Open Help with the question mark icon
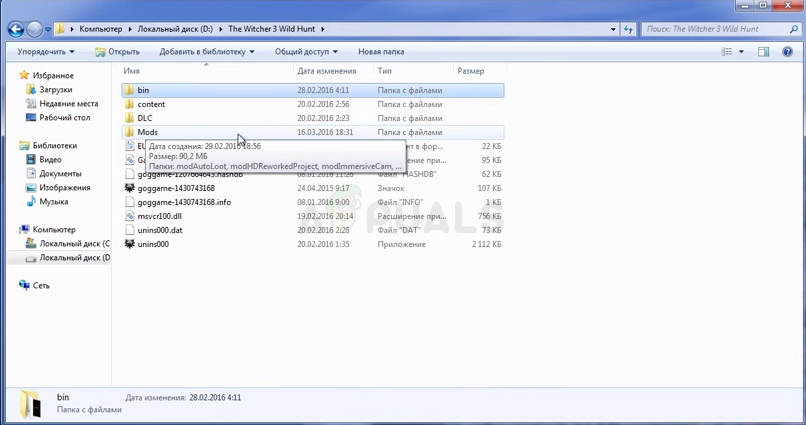This screenshot has height=425, width=806. pyautogui.click(x=787, y=52)
